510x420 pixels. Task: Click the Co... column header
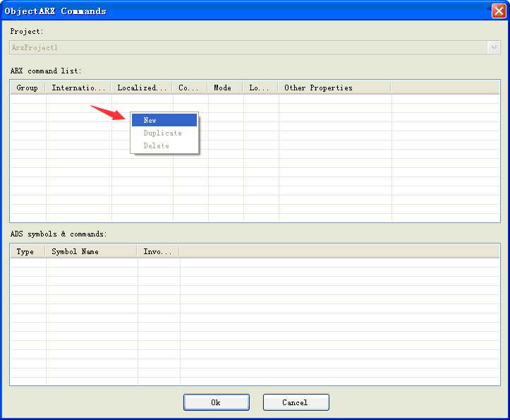[x=190, y=88]
